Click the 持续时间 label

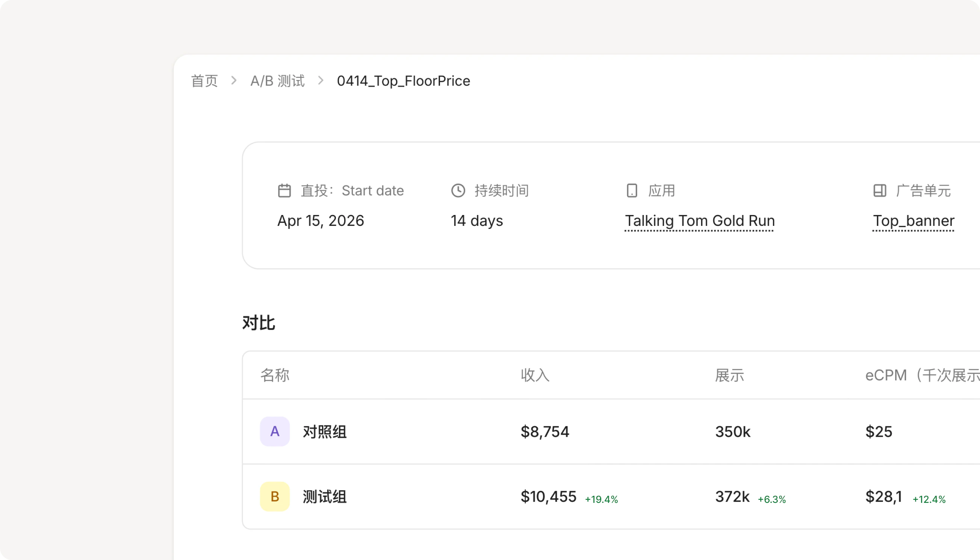502,191
